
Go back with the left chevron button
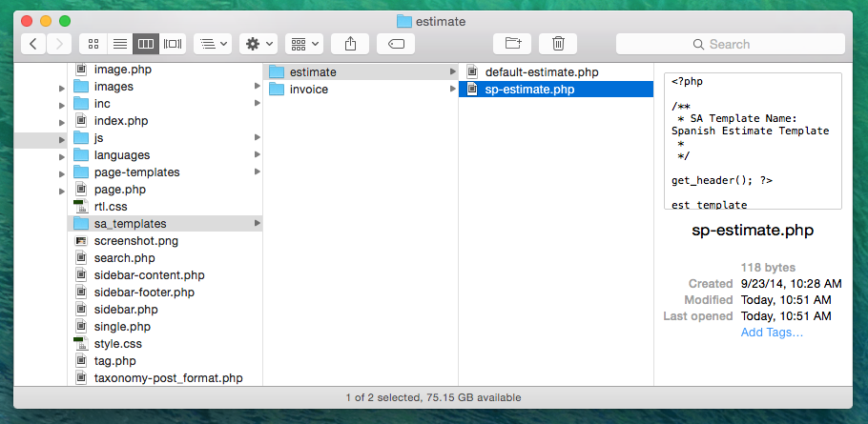(33, 44)
